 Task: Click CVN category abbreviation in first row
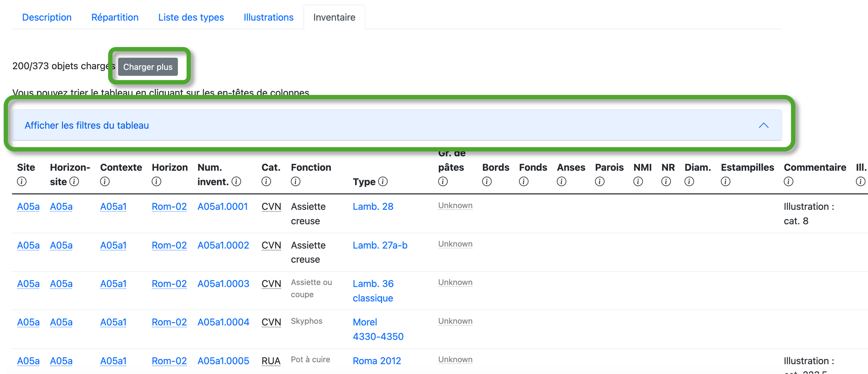click(271, 206)
